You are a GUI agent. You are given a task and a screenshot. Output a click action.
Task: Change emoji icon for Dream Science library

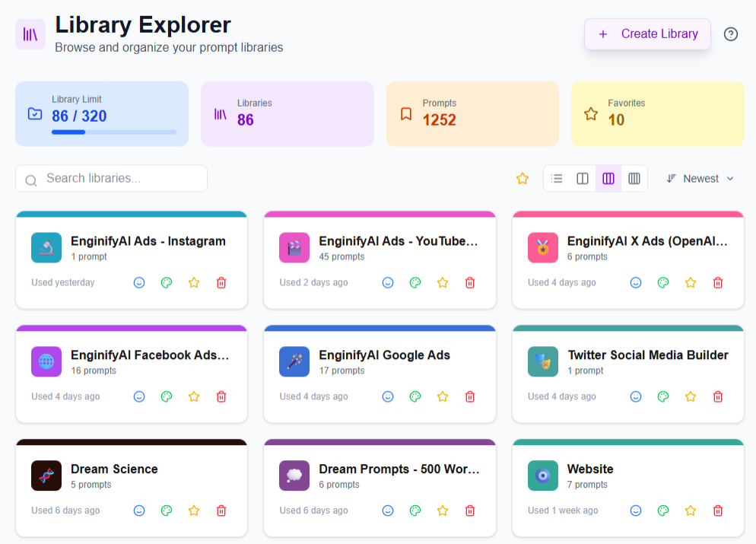(139, 511)
